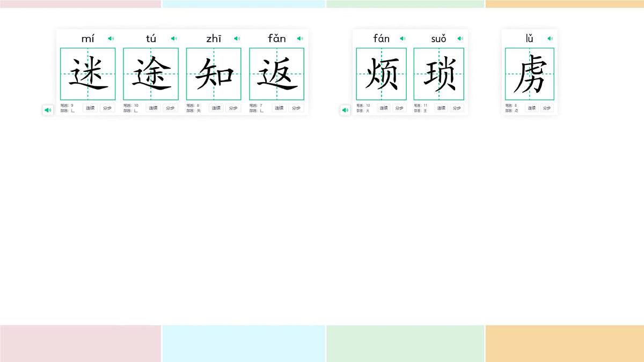Start continuous stroke animation for 迷
This screenshot has height=362, width=644.
(x=89, y=107)
